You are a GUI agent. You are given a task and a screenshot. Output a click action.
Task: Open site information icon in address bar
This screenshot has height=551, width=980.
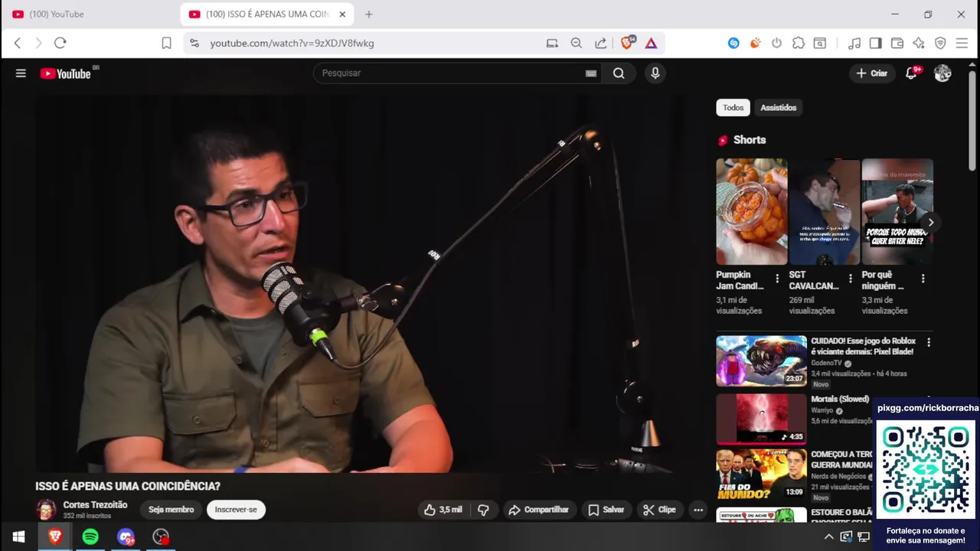[194, 43]
